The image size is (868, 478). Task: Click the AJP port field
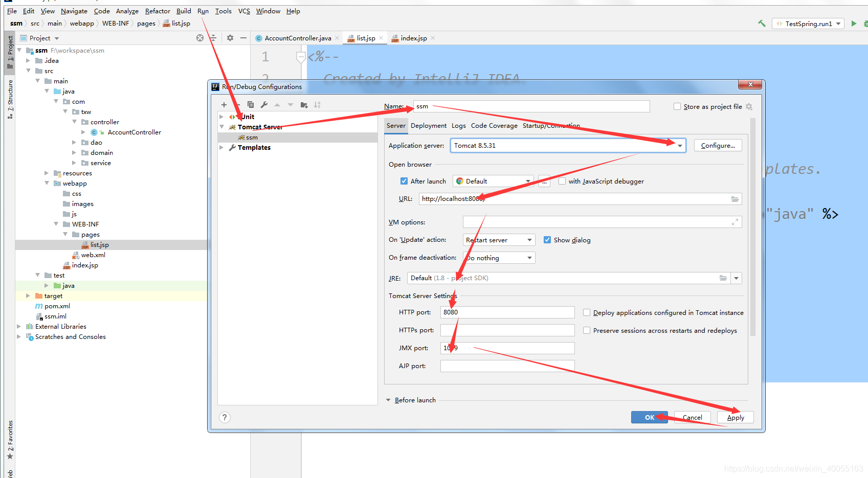pyautogui.click(x=507, y=366)
